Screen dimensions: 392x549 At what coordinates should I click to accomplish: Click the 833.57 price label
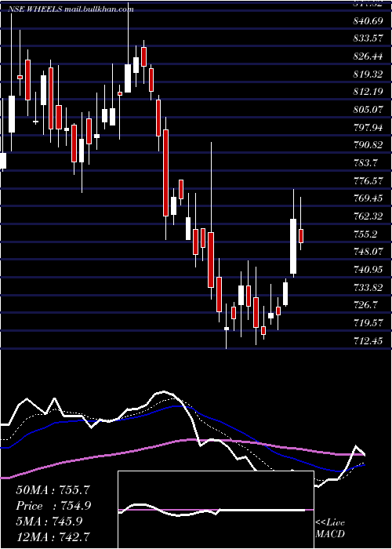[368, 38]
